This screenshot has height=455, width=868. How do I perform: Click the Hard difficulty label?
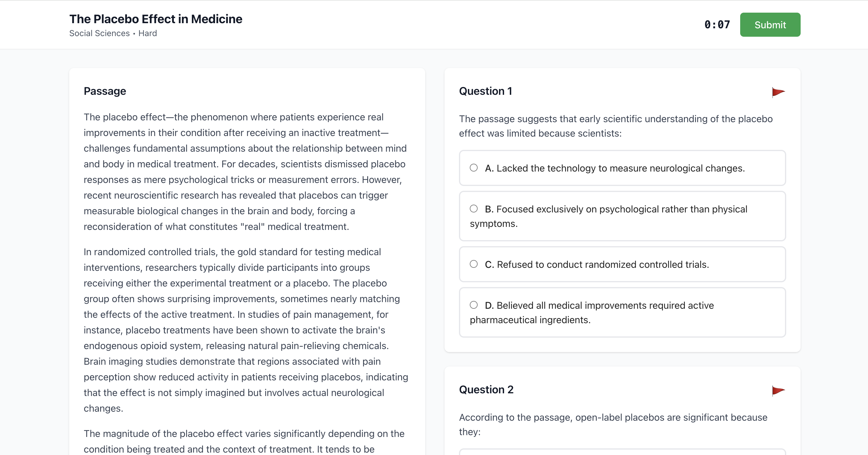[x=148, y=33]
